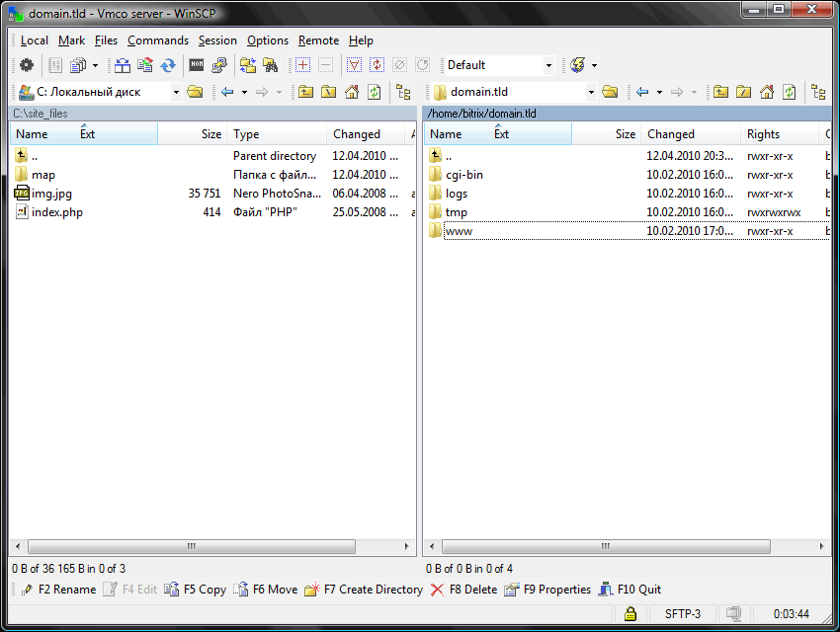
Task: Go to local home directory icon
Action: tap(351, 92)
